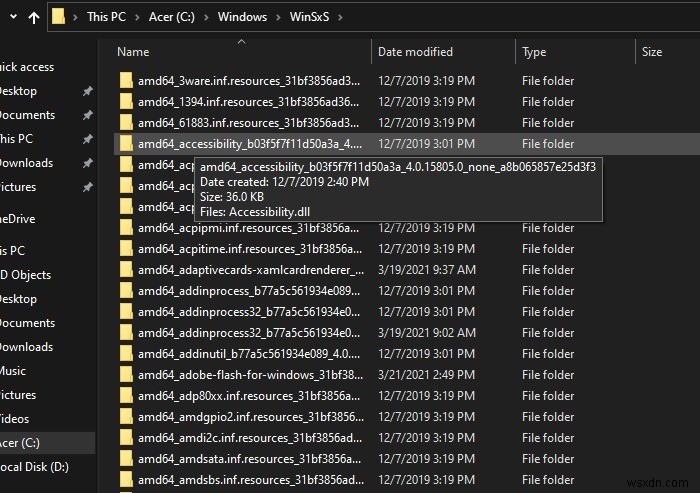The height and width of the screenshot is (493, 700).
Task: Click folder icon of amd64_acpitime.inf.resources
Action: [126, 249]
